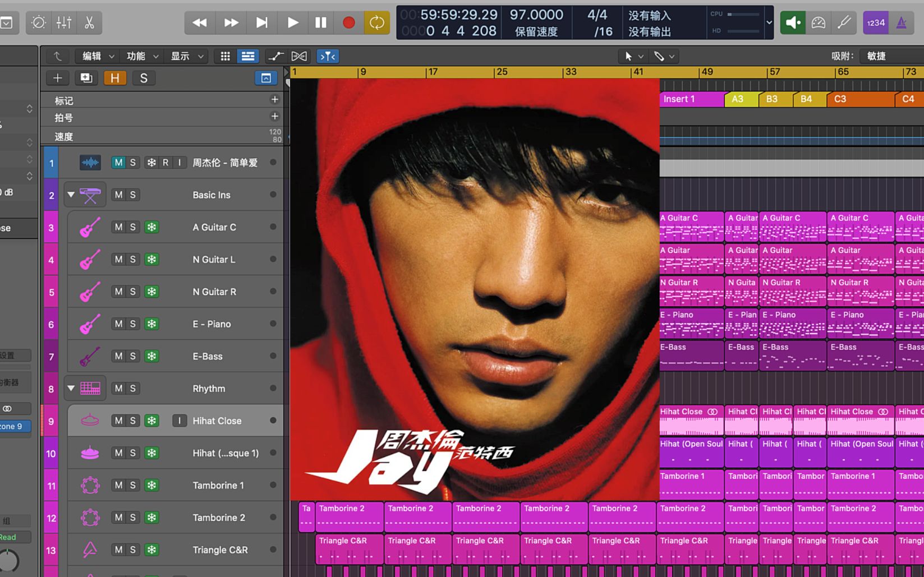
Task: Pause playback with Pause button
Action: pyautogui.click(x=321, y=22)
